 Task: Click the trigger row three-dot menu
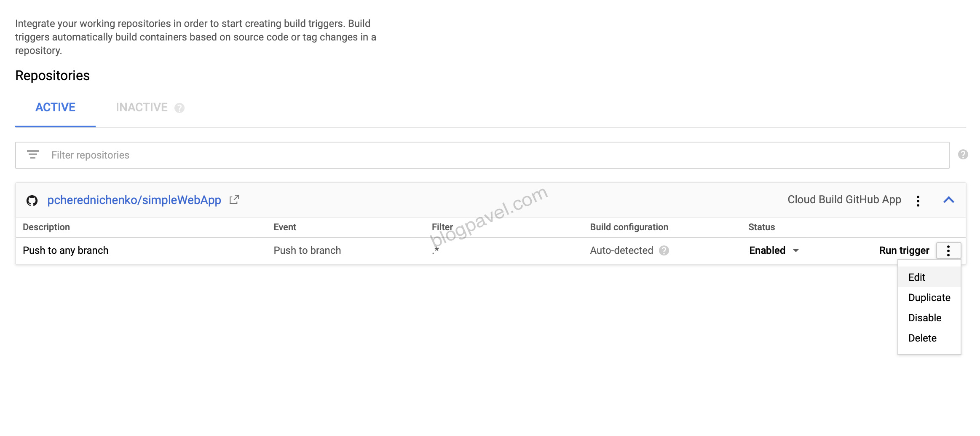point(948,250)
